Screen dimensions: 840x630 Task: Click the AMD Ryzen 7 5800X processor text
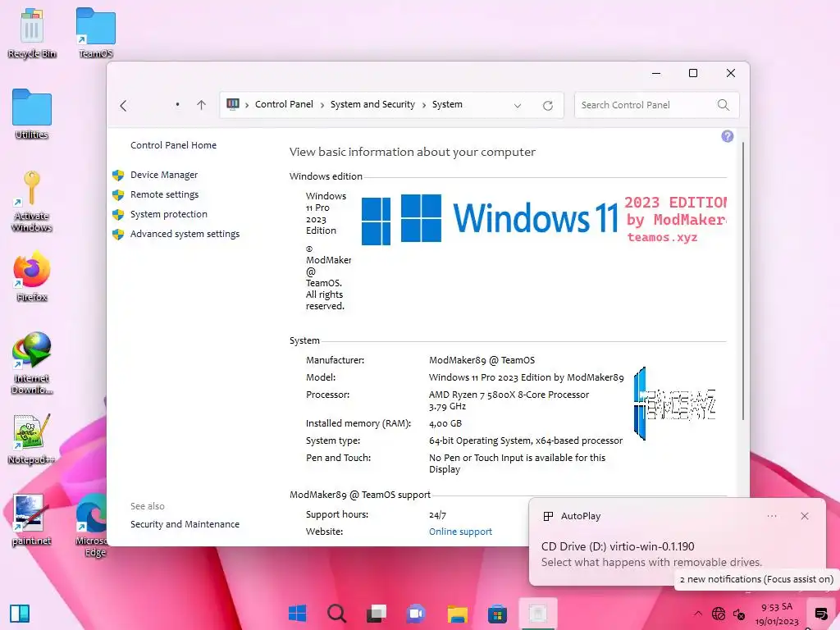click(x=509, y=400)
